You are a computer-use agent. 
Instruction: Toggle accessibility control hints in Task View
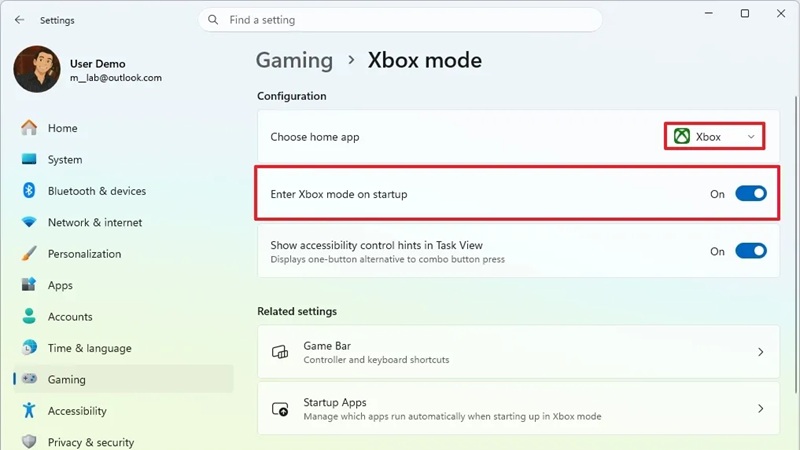(x=751, y=251)
